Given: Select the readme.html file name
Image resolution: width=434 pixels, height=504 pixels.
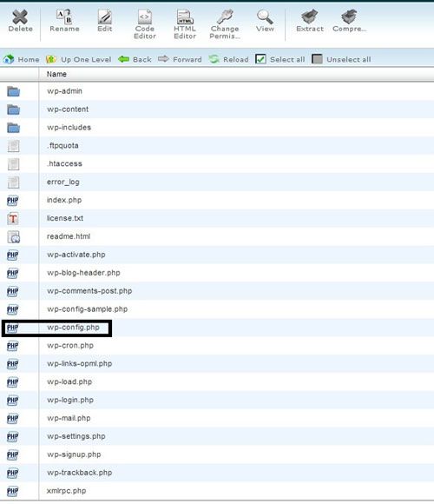Looking at the screenshot, I should 69,236.
